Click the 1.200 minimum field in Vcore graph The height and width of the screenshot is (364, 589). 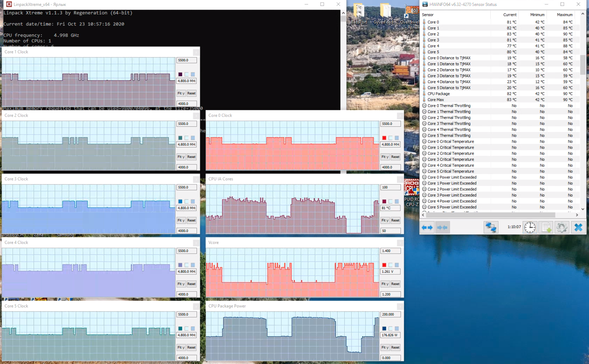[x=391, y=295]
